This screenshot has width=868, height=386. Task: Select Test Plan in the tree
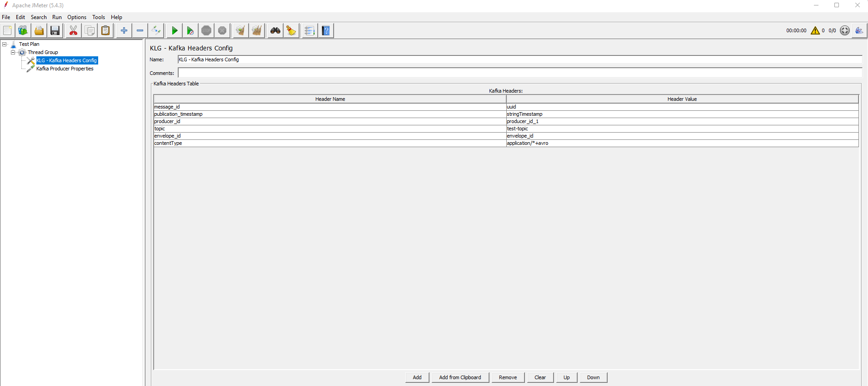coord(29,44)
